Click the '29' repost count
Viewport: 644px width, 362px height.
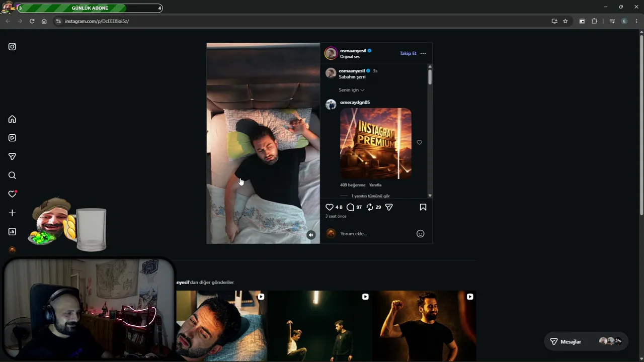tap(378, 207)
